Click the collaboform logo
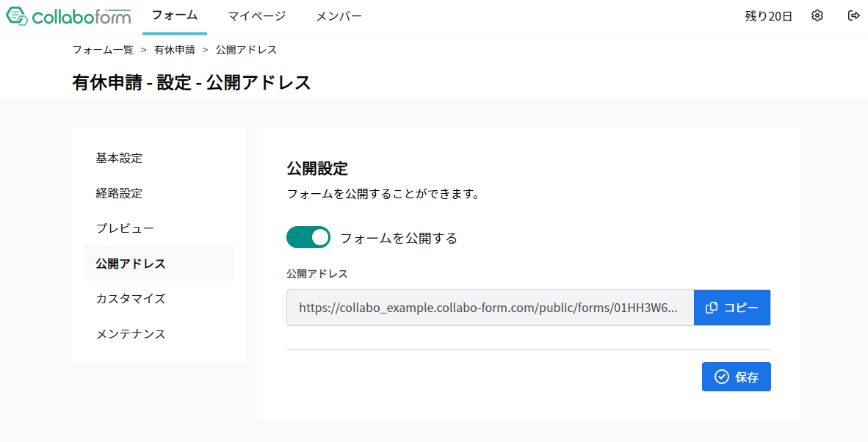The height and width of the screenshot is (442, 868). click(68, 17)
